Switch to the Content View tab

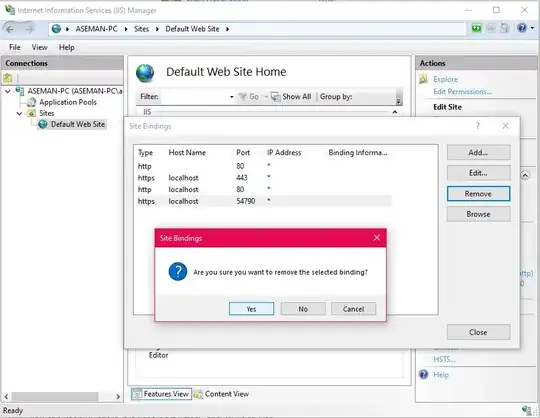(x=221, y=394)
